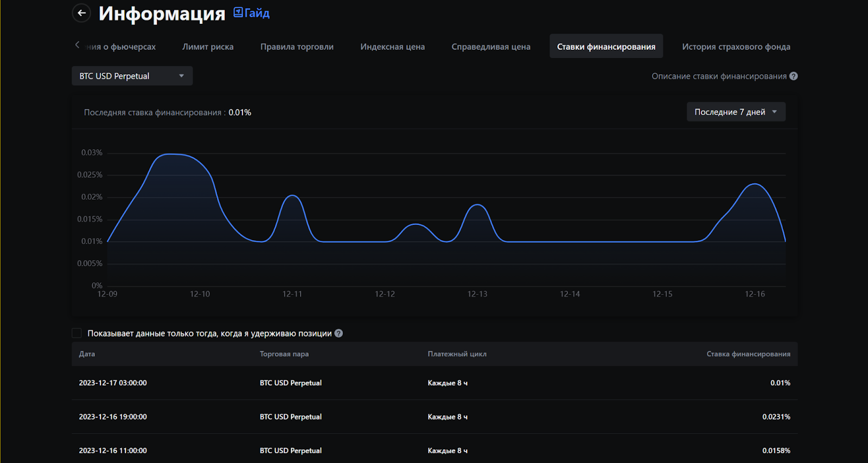Viewport: 868px width, 463px height.
Task: Select the Ставки финансирования tab
Action: pos(606,47)
